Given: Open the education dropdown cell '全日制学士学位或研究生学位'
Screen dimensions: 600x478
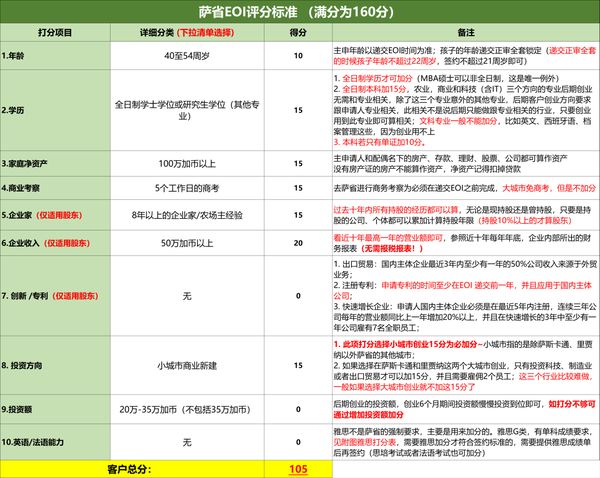Looking at the screenshot, I should [187, 110].
